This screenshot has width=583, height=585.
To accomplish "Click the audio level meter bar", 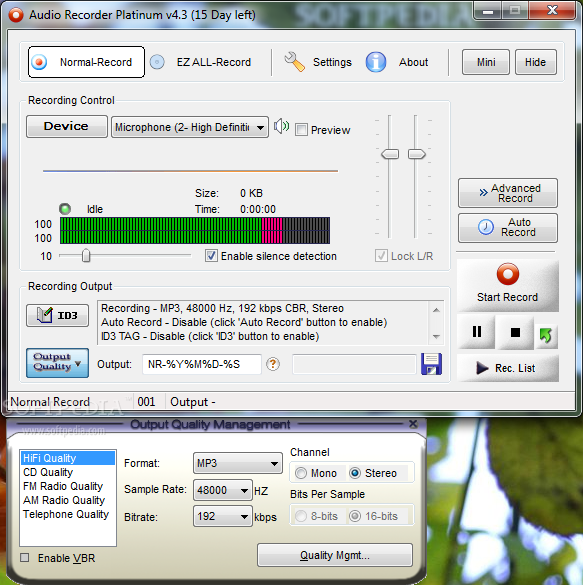I will pyautogui.click(x=195, y=231).
